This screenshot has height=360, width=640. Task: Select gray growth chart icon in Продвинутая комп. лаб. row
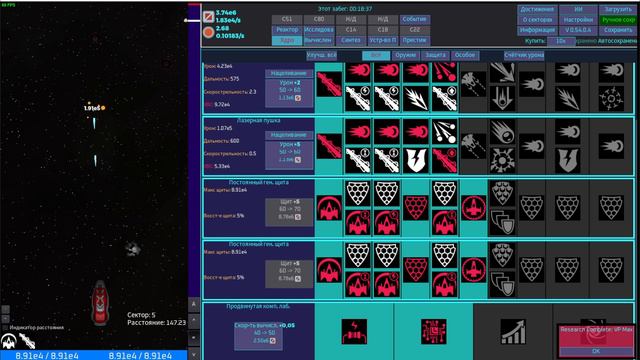[x=513, y=331]
